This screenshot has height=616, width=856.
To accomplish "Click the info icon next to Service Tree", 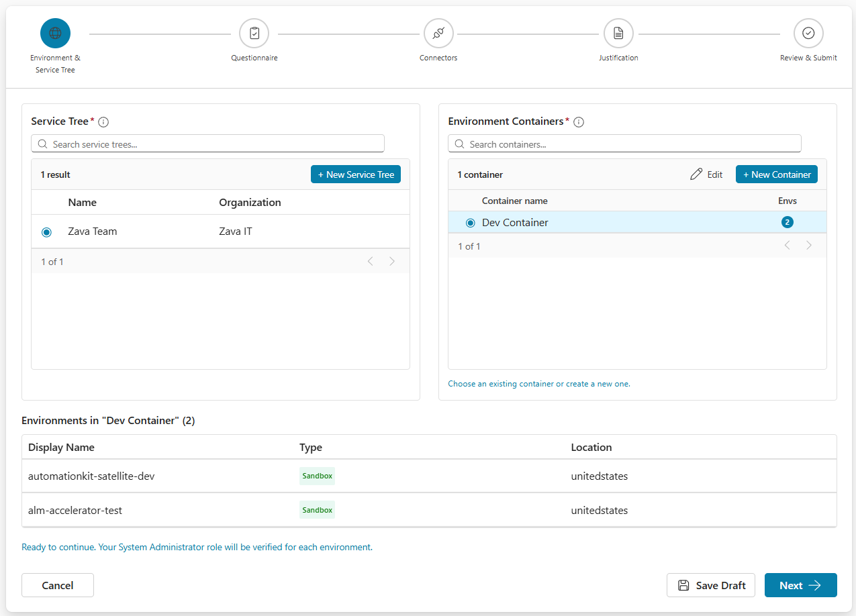I will click(x=103, y=122).
